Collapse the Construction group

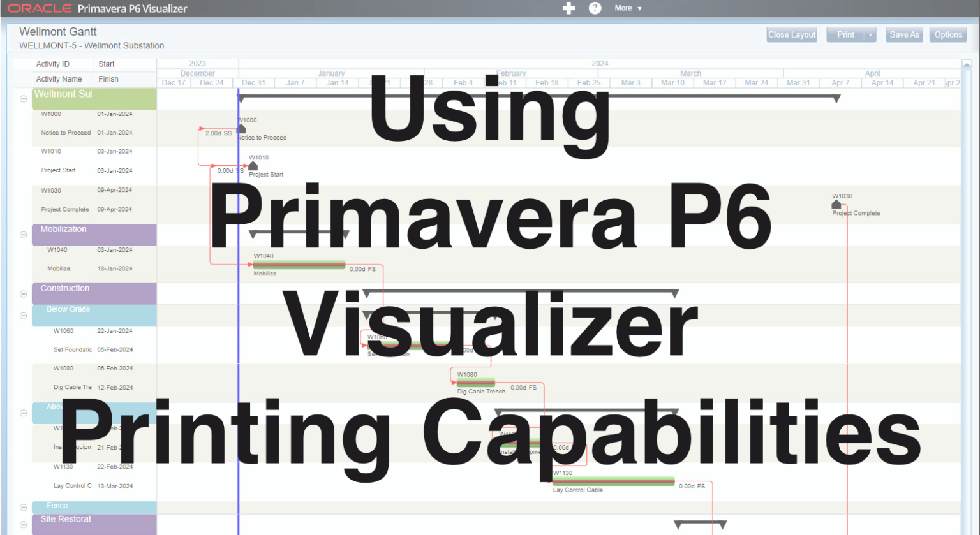23,294
